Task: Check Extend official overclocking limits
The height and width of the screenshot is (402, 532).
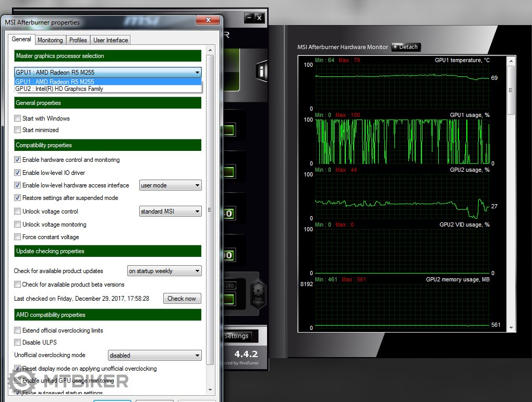Action: coord(18,330)
